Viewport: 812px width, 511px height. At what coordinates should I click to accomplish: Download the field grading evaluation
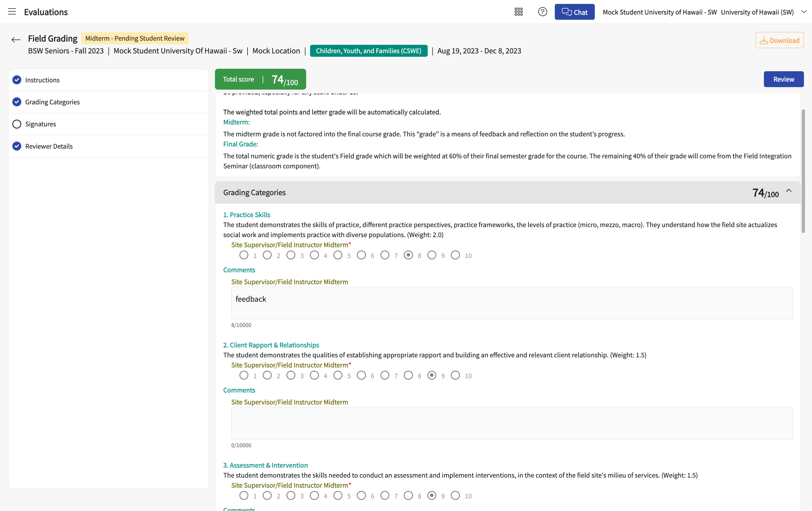779,40
